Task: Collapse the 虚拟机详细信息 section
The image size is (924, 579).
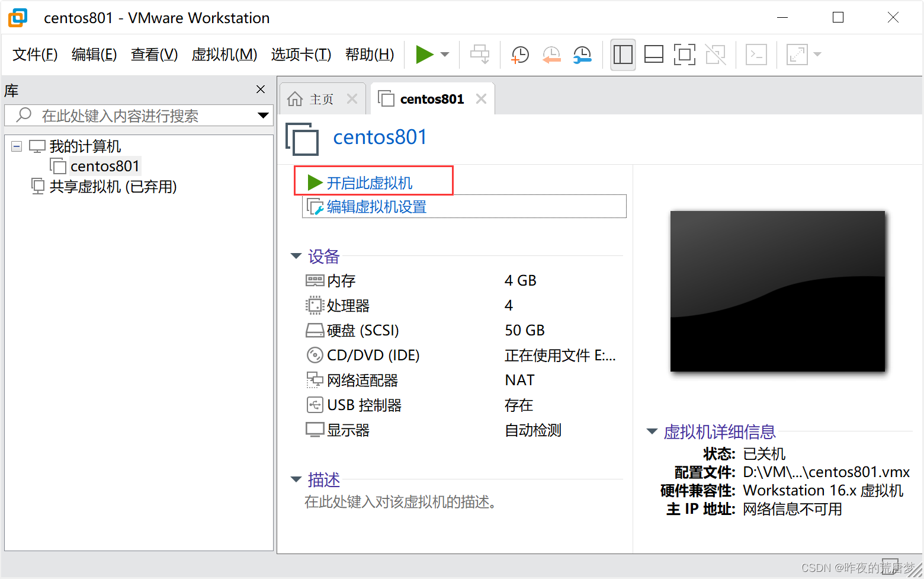Action: pyautogui.click(x=652, y=431)
